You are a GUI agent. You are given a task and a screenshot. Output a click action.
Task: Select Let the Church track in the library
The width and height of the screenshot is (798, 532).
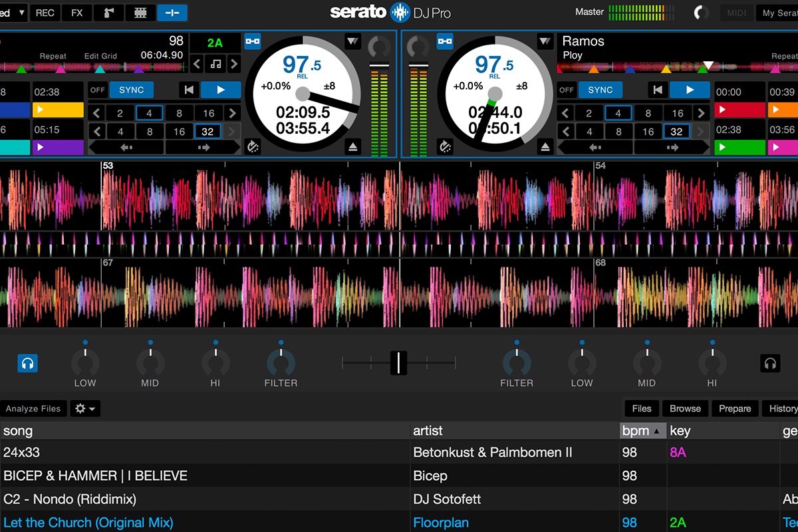pos(89,523)
